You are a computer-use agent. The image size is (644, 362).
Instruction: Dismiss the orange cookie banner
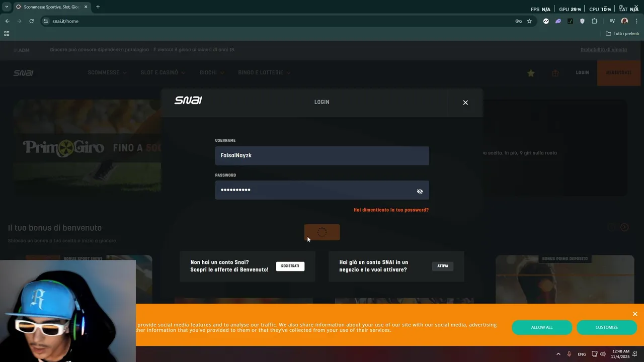(x=635, y=314)
